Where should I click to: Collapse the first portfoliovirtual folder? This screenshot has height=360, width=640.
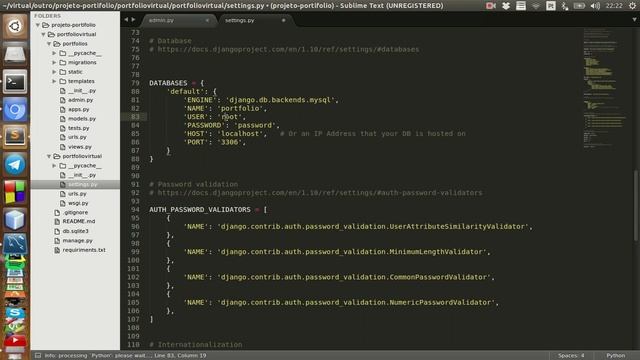tap(43, 34)
